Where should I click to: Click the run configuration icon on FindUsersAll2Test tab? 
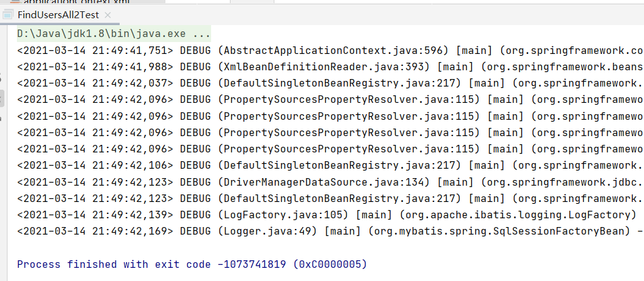point(8,15)
